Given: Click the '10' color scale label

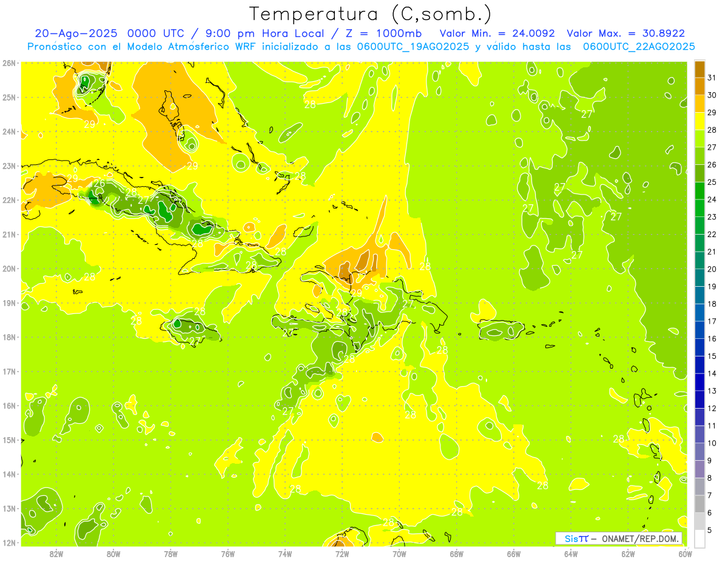Looking at the screenshot, I should (x=712, y=443).
